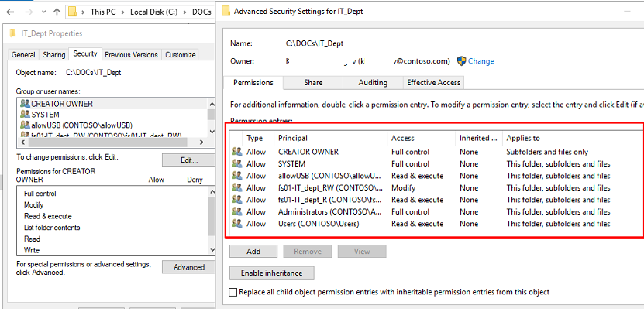Click the allowUSB group icon in Properties list
The width and height of the screenshot is (644, 309).
point(25,125)
